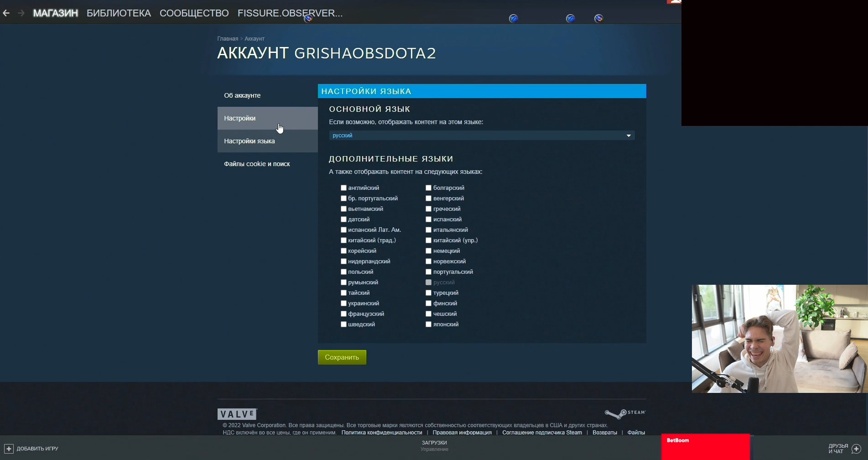This screenshot has width=868, height=460.
Task: Click the BetBoom red banner
Action: (706, 447)
